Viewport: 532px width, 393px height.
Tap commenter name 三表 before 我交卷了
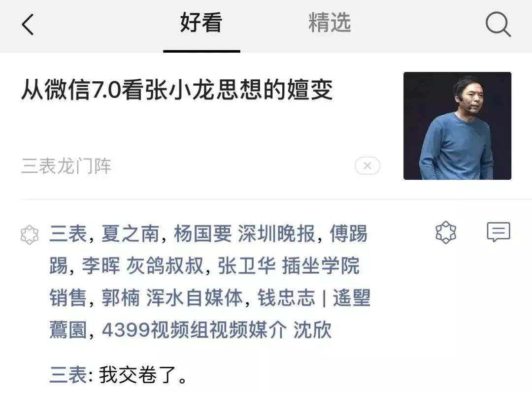(x=68, y=375)
